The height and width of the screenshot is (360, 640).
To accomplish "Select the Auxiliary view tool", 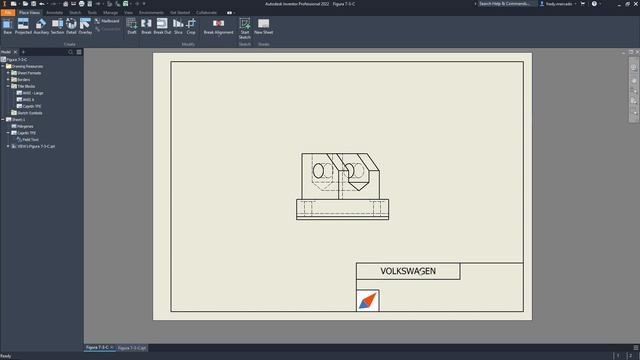I will (41, 26).
